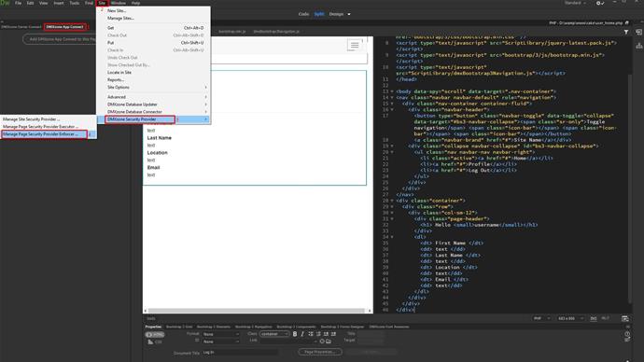The image size is (644, 362).
Task: Expand DMXzone Database Connector submenu
Action: point(153,112)
